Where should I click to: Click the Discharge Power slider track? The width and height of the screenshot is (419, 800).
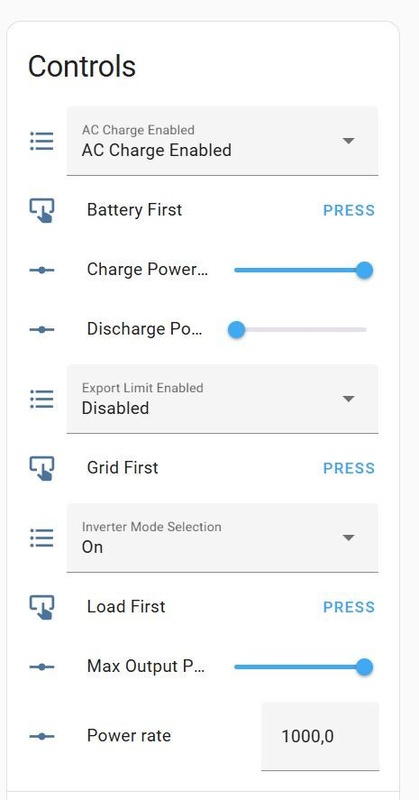pos(300,330)
